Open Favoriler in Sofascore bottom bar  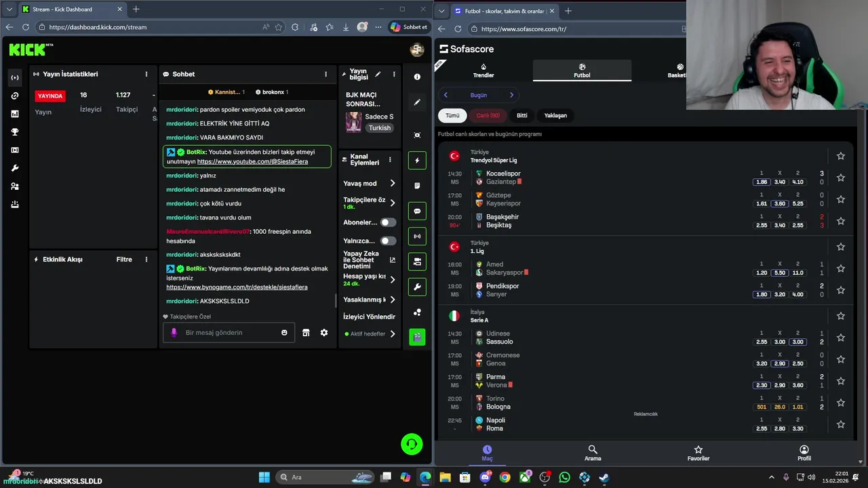tap(698, 453)
